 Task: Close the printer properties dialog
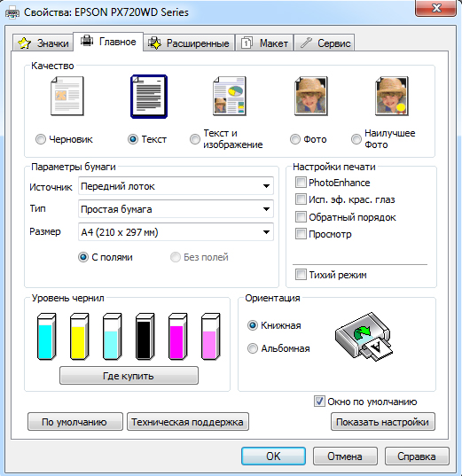(435, 8)
